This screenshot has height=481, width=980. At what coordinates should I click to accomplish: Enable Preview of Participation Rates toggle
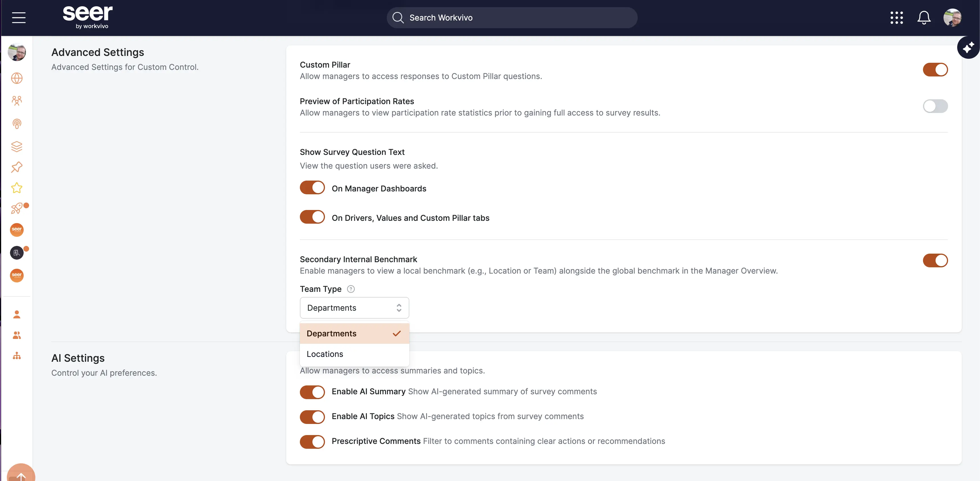935,106
